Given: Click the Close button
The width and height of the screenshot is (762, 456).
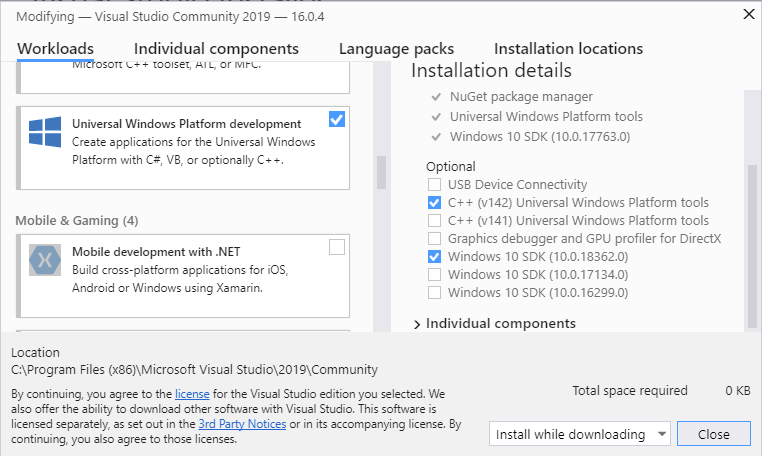Looking at the screenshot, I should coord(713,434).
